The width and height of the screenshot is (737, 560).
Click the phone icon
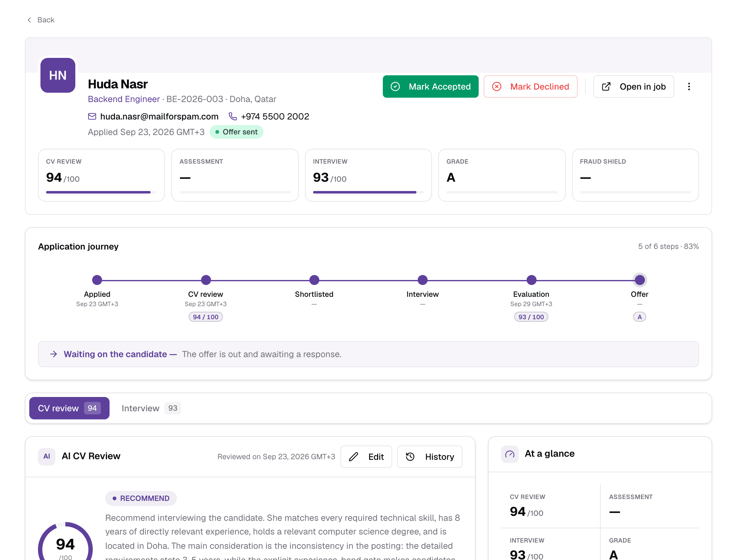(x=232, y=116)
